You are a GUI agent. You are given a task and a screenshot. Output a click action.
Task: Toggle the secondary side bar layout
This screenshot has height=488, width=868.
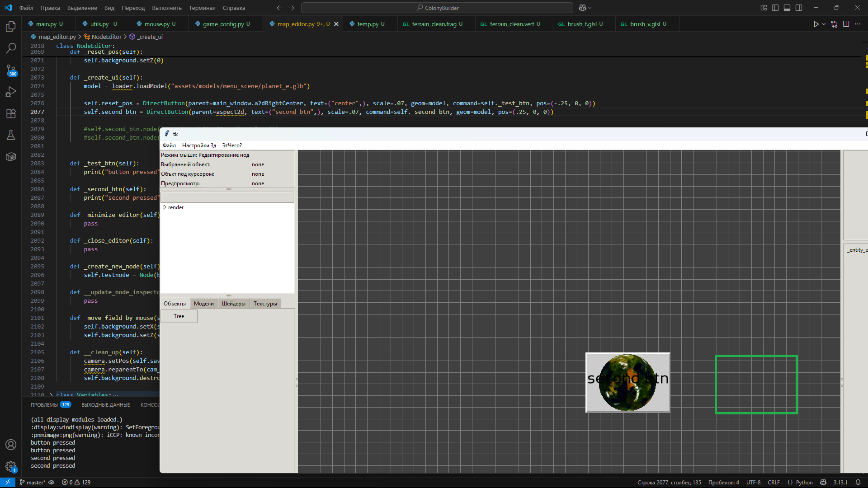coord(799,8)
